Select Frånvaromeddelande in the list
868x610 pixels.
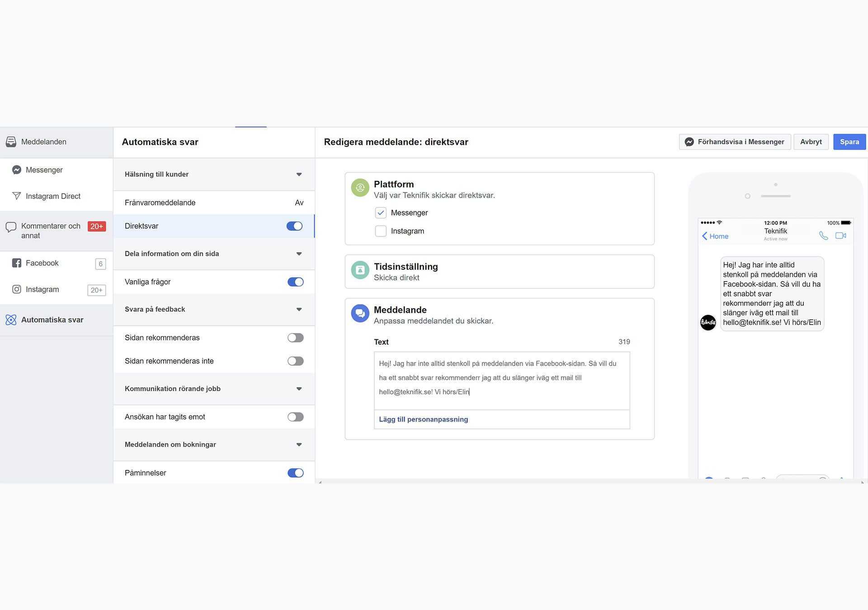click(160, 203)
